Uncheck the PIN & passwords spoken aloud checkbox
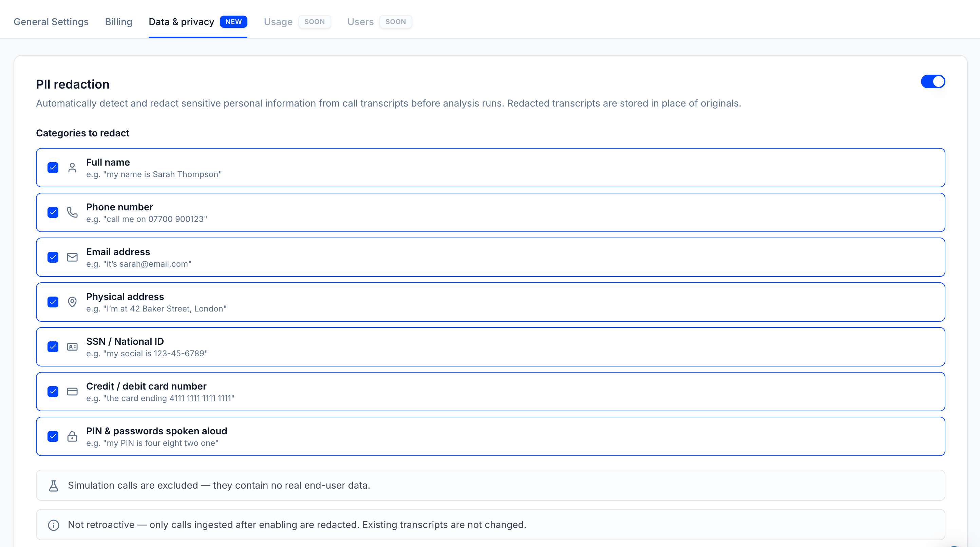980x547 pixels. [53, 436]
